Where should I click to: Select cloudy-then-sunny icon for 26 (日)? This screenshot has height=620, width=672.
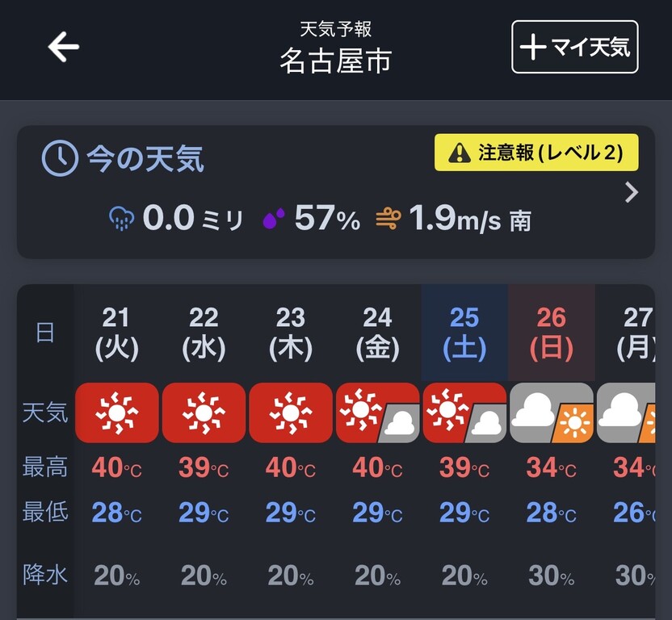pos(552,413)
